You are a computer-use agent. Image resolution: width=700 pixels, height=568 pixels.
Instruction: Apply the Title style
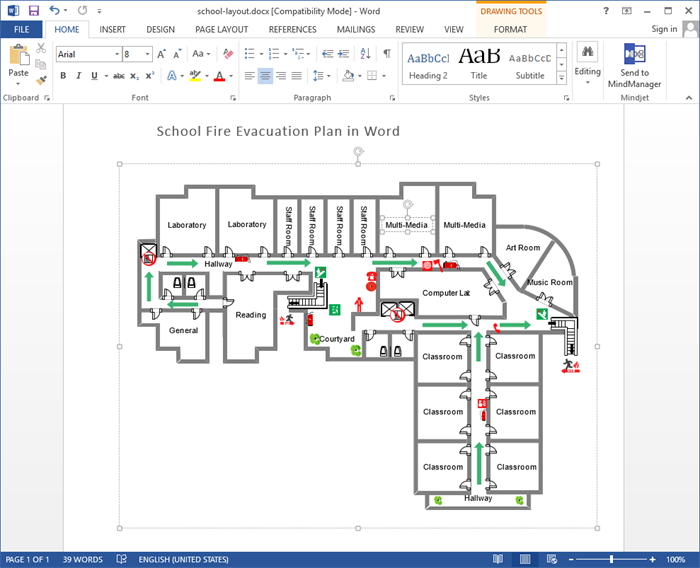[479, 62]
